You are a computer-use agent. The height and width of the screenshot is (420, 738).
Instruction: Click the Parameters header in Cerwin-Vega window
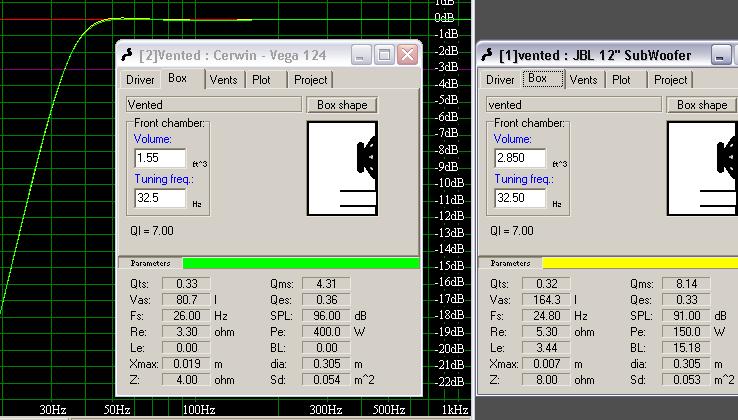tap(150, 263)
